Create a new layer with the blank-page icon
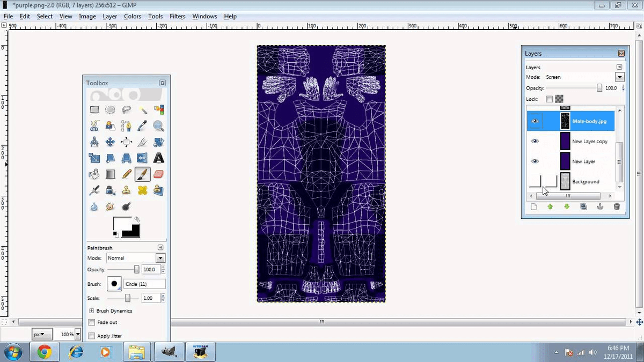The image size is (644, 362). [534, 206]
